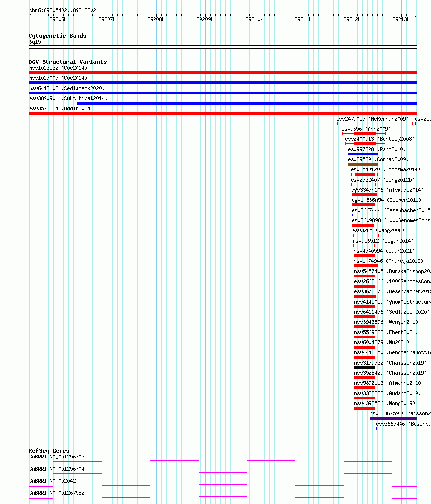This screenshot has width=431, height=504.
Task: Click the brown bar under esv29539 (Conrad2009)
Action: point(363,164)
